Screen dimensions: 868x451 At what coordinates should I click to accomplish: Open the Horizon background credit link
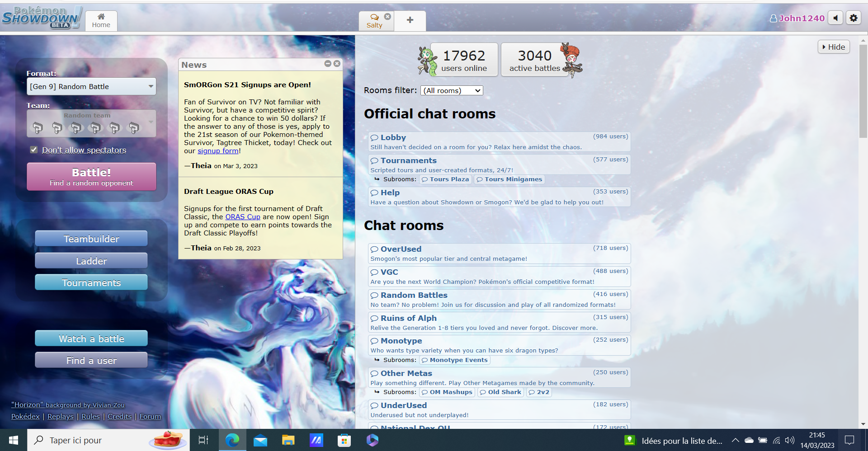68,405
